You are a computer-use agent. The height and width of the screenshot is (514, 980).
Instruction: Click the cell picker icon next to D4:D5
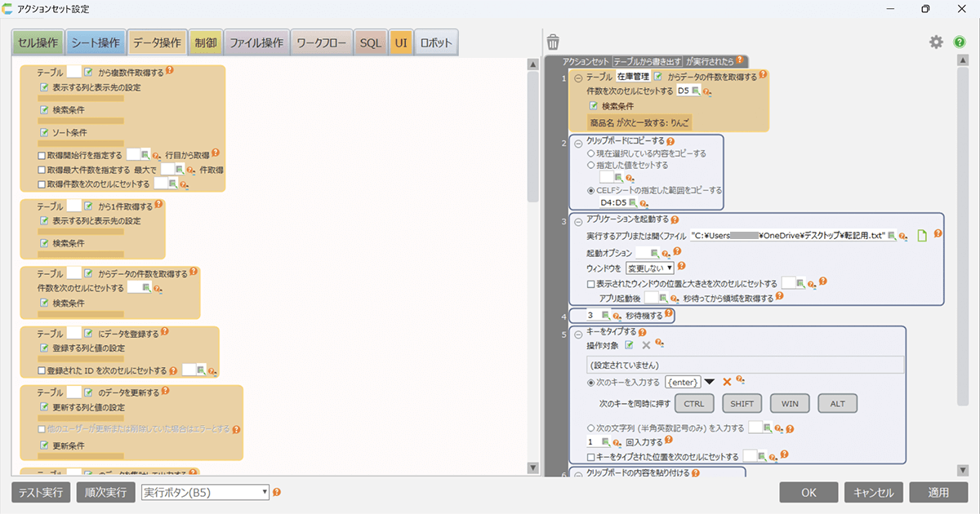coord(633,202)
